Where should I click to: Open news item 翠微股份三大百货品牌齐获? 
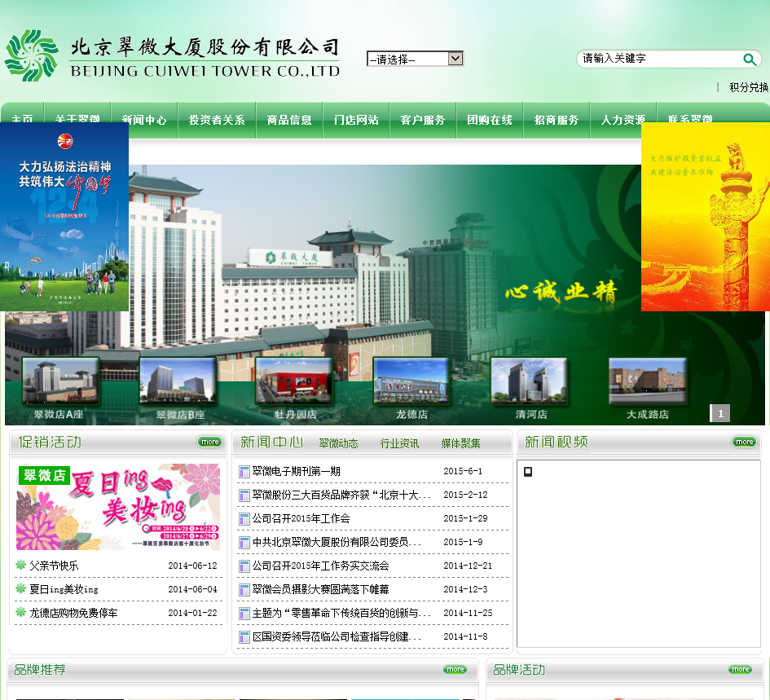pos(341,495)
